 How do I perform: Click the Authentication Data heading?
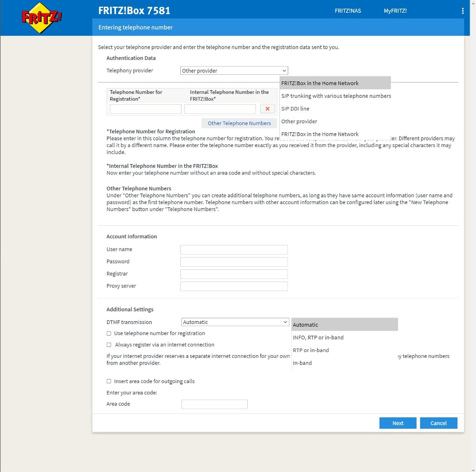[131, 58]
